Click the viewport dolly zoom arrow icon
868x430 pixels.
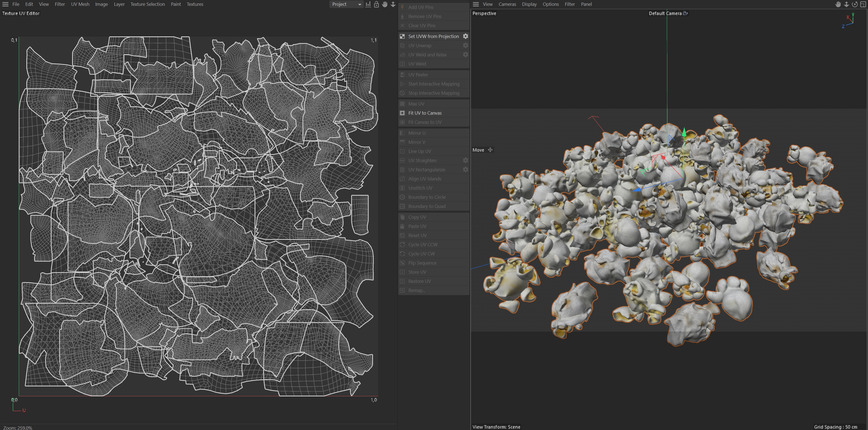[846, 4]
